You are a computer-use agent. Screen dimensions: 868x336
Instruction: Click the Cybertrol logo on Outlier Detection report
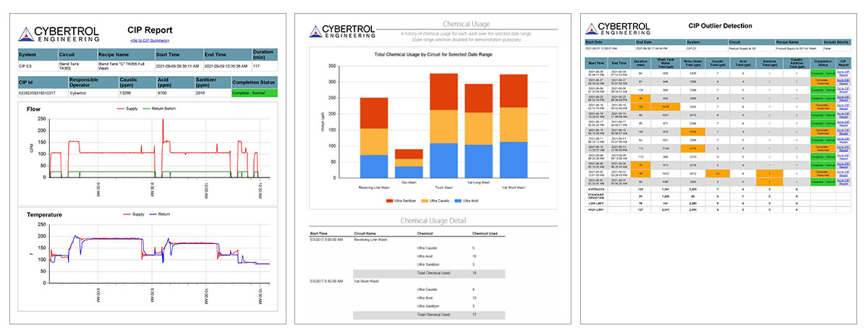tap(618, 27)
